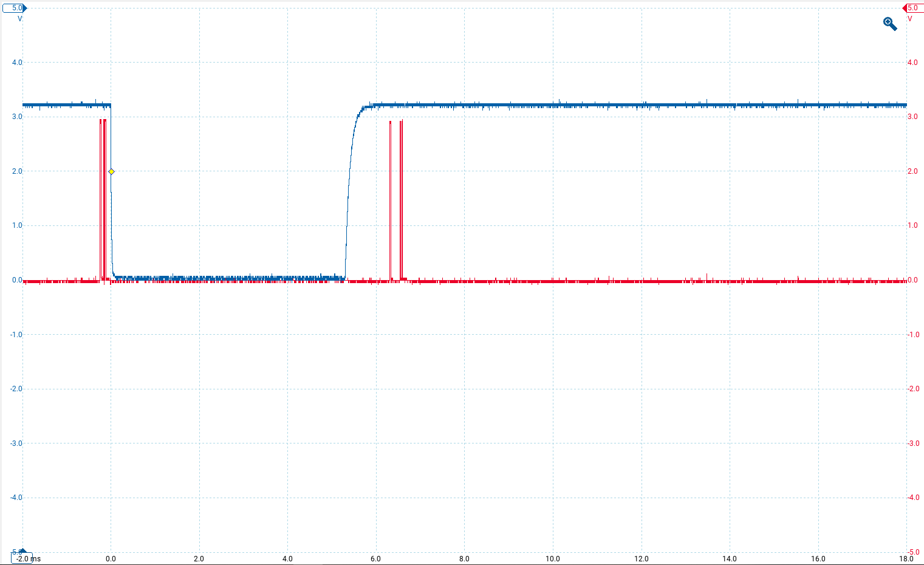924x565 pixels.
Task: Click the blue 2.0 voltage axis label
Action: (x=17, y=171)
